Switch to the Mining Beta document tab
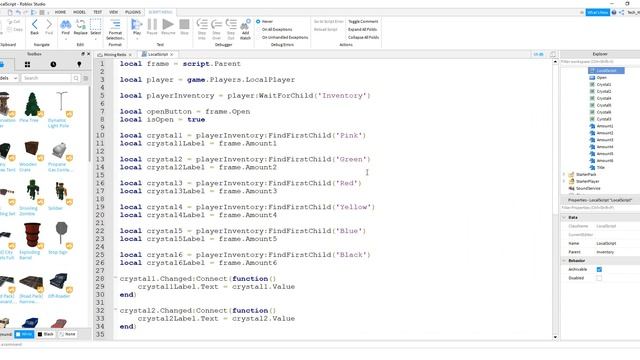Screen dimensions: 640x360 point(115,54)
